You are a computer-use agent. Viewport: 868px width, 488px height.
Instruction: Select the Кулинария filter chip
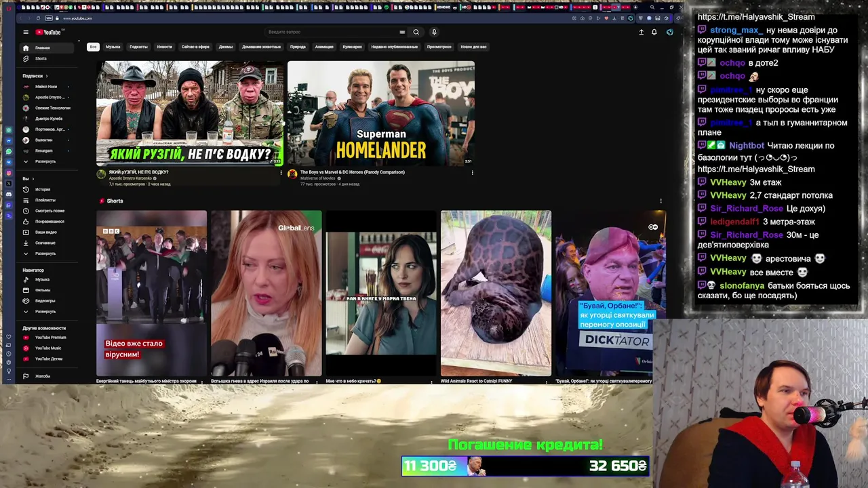(x=352, y=47)
